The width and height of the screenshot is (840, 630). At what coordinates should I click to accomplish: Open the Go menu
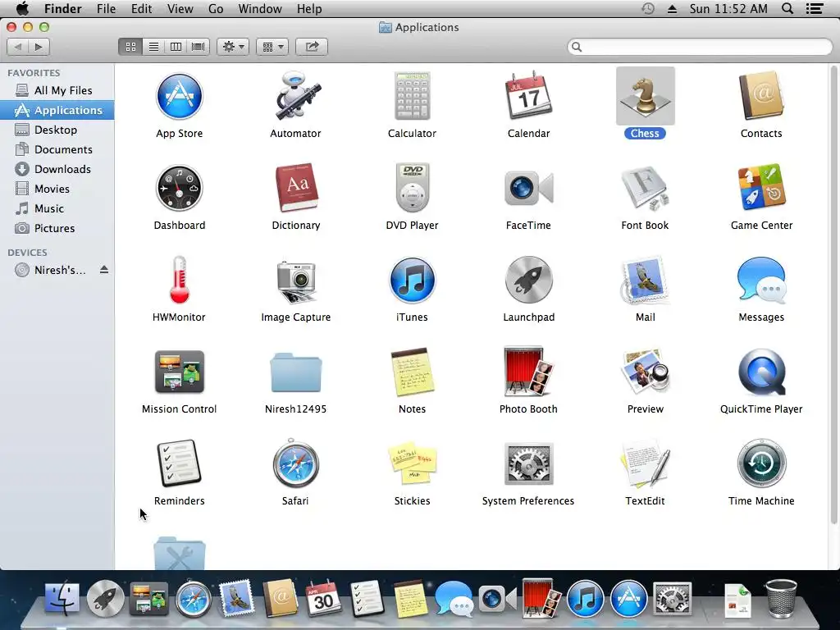pos(216,8)
